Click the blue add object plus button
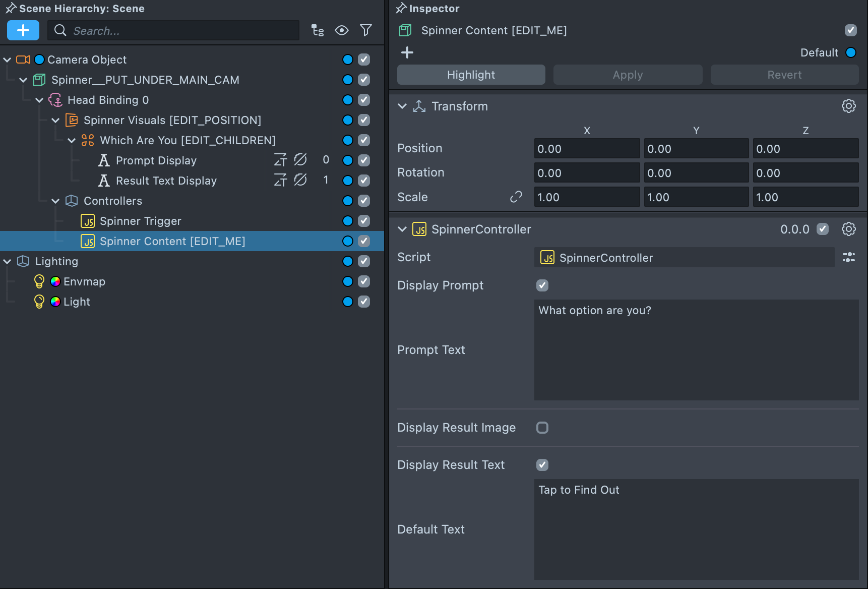 pos(23,30)
